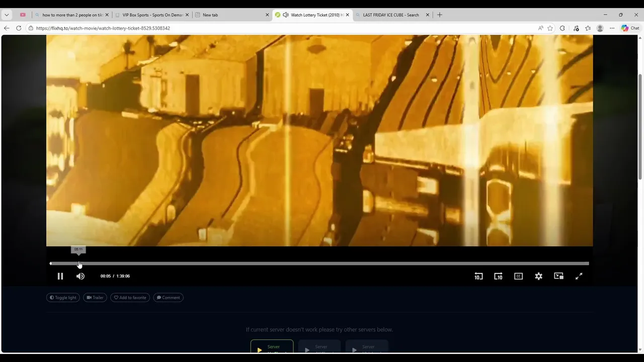Add this page to favorites star
Image resolution: width=644 pixels, height=362 pixels.
point(550,28)
